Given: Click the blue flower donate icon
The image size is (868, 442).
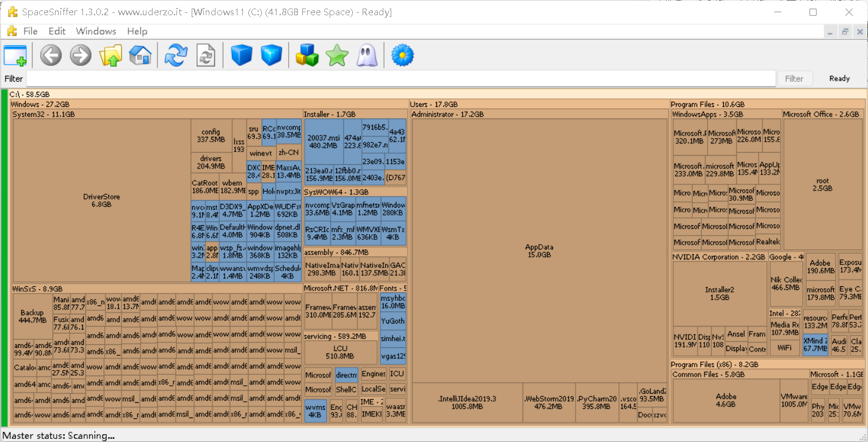Looking at the screenshot, I should pos(402,56).
